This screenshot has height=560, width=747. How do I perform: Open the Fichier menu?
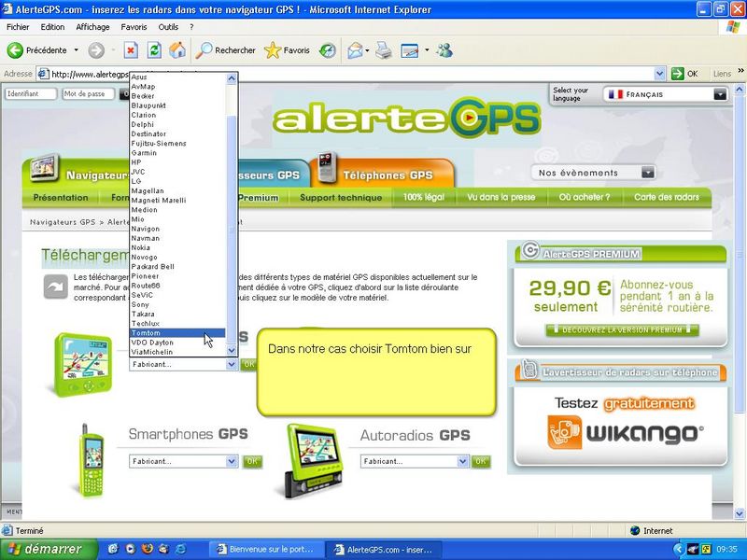click(x=18, y=27)
